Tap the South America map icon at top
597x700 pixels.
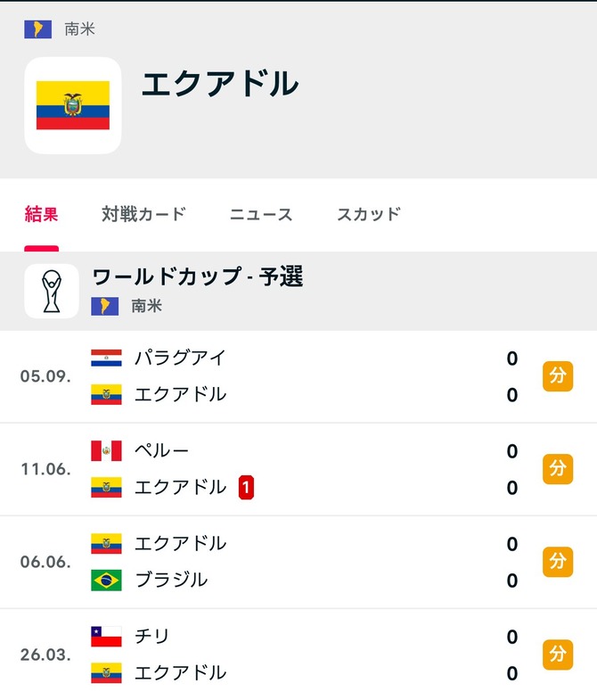coord(37,29)
